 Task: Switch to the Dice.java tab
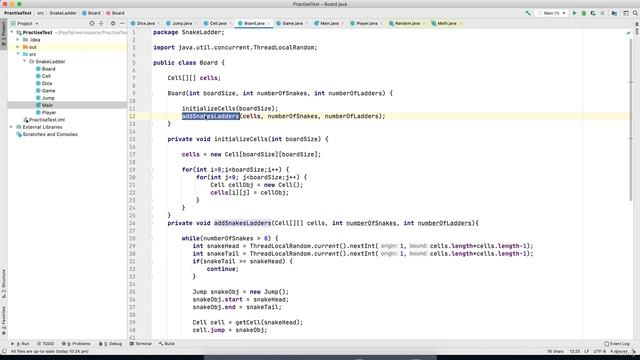pos(146,23)
